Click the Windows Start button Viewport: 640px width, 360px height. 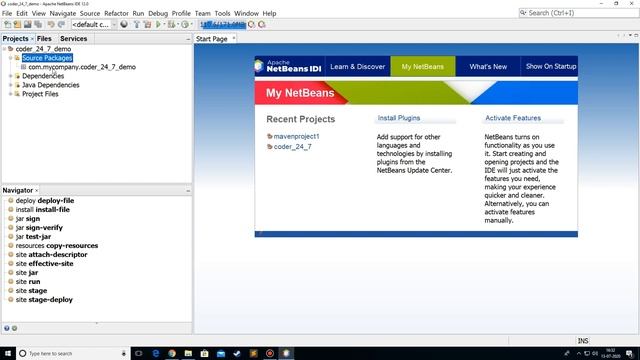point(8,353)
